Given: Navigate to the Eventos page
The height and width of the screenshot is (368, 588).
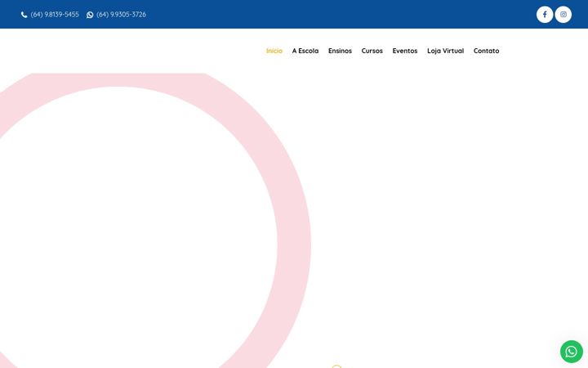Looking at the screenshot, I should pos(405,51).
